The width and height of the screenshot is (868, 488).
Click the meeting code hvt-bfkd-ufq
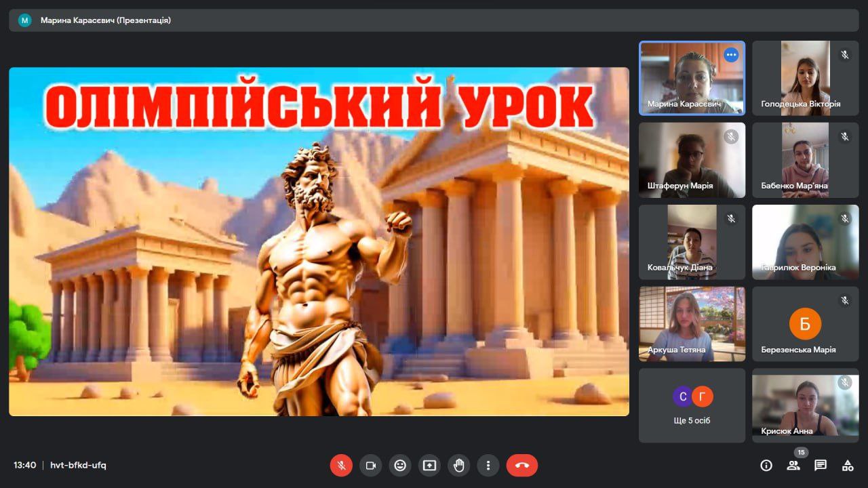point(78,465)
